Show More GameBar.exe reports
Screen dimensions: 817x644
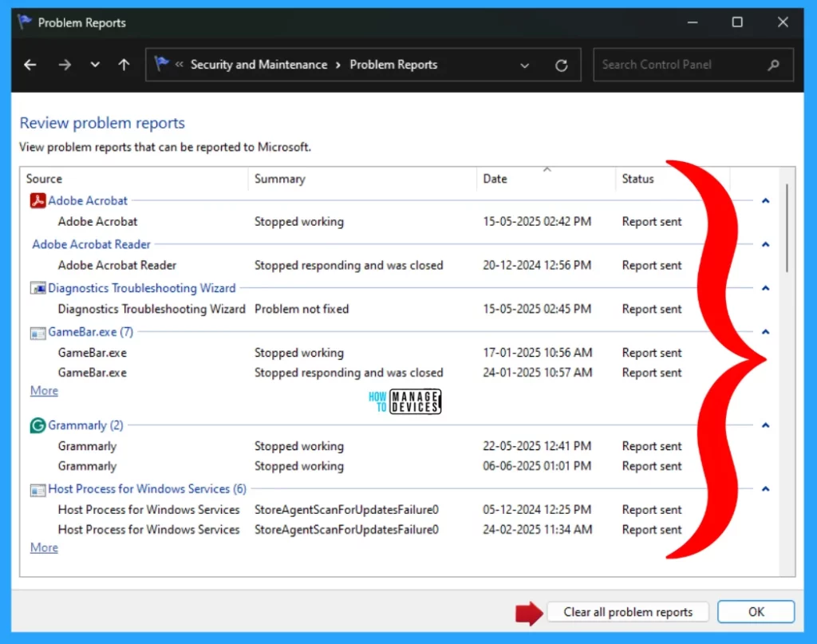click(x=45, y=391)
